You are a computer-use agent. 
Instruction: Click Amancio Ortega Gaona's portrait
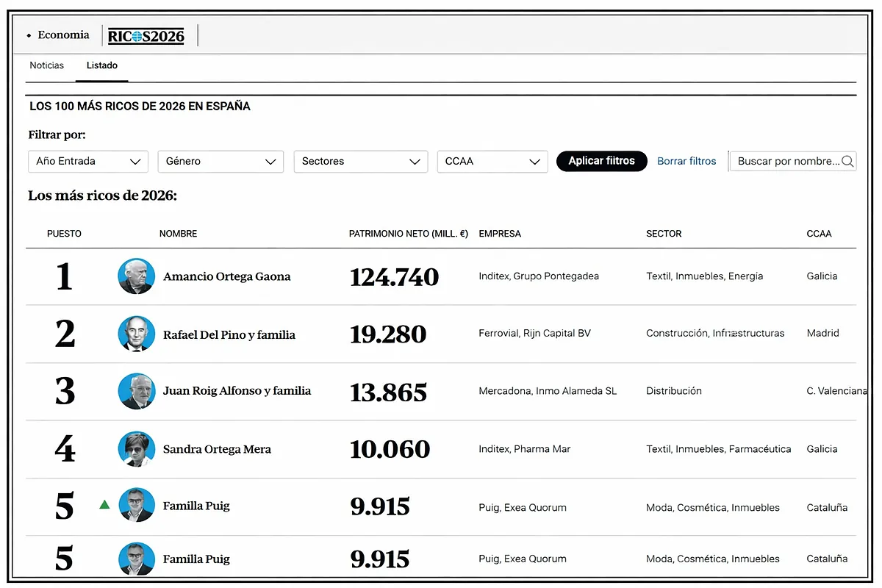[136, 276]
